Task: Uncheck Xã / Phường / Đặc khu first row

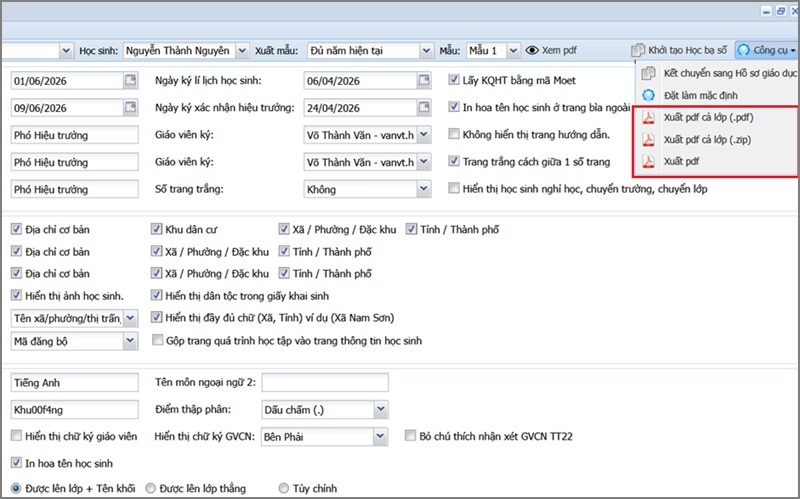Action: 284,229
